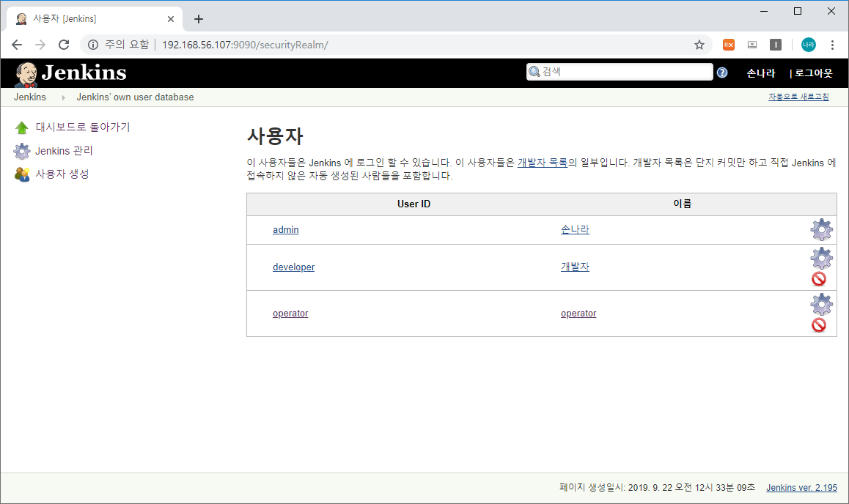The image size is (849, 504).
Task: Open the Chrome profile avatar
Action: click(x=809, y=45)
